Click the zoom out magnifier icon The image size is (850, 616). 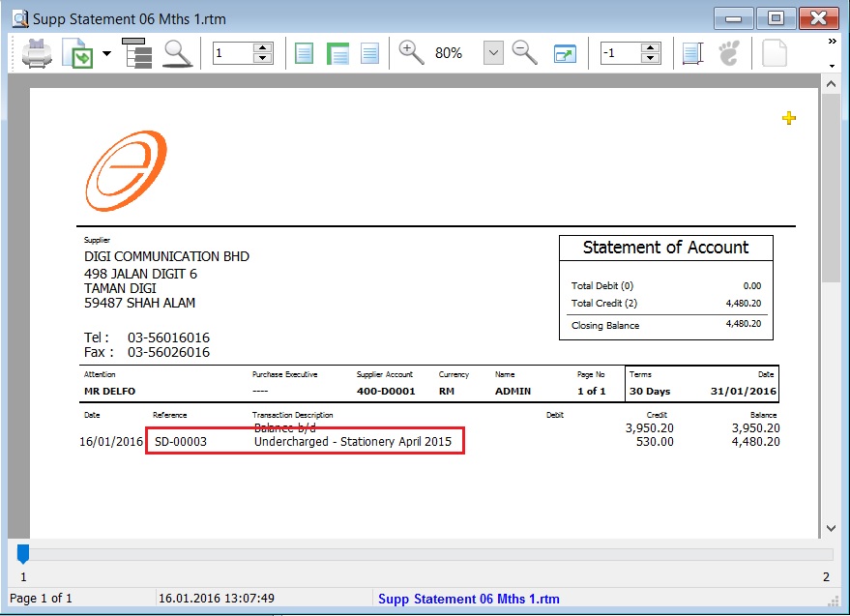pyautogui.click(x=524, y=52)
